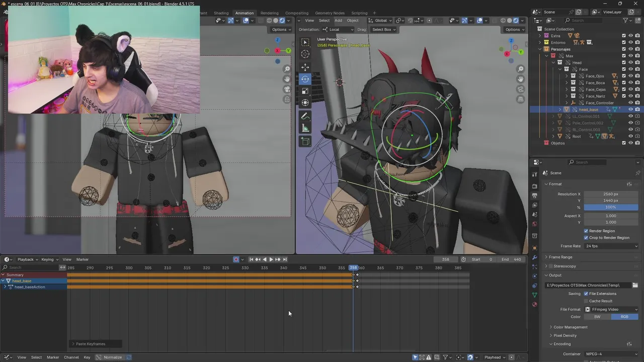Screen dimensions: 644x362
Task: Select the solid viewport shading sphere in the right viewport
Action: 509,21
